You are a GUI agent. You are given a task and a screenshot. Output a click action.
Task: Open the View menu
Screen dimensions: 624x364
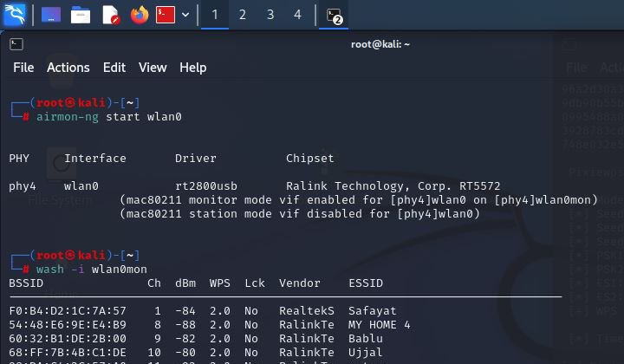tap(153, 68)
